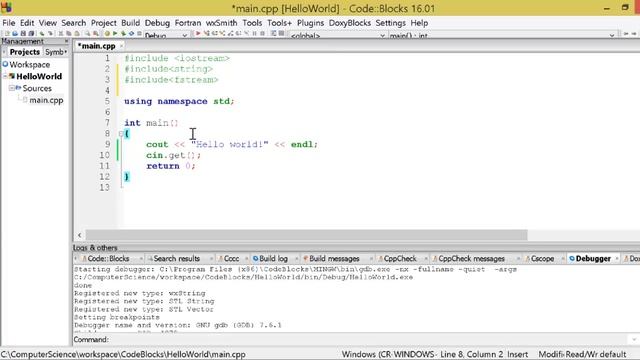Select the Workspace tree node
The width and height of the screenshot is (640, 360).
(x=29, y=64)
